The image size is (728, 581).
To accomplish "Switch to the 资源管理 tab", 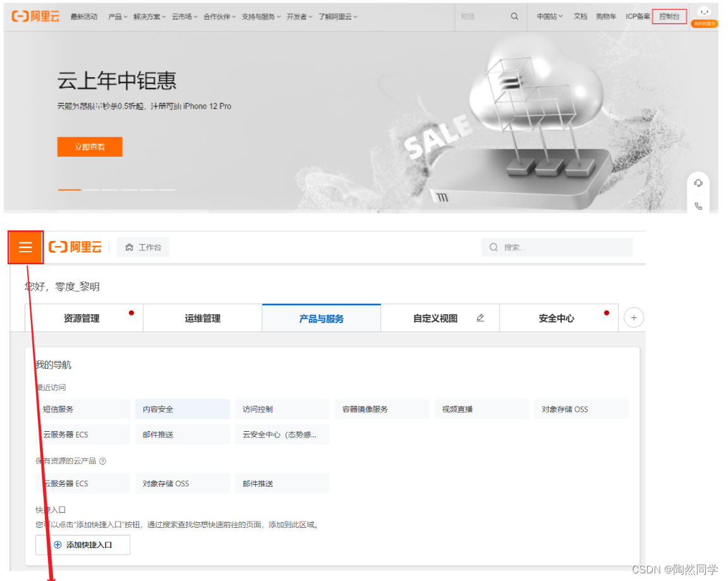I will point(84,318).
